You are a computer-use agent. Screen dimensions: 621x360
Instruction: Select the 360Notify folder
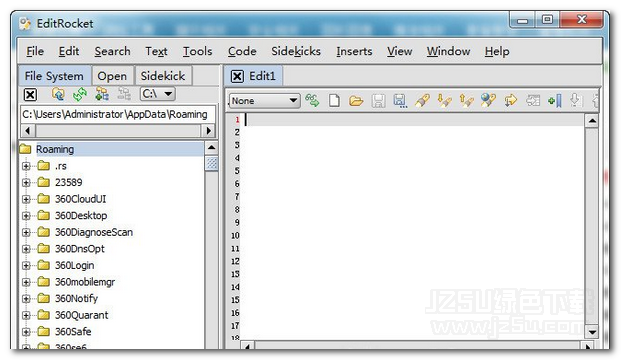(76, 299)
